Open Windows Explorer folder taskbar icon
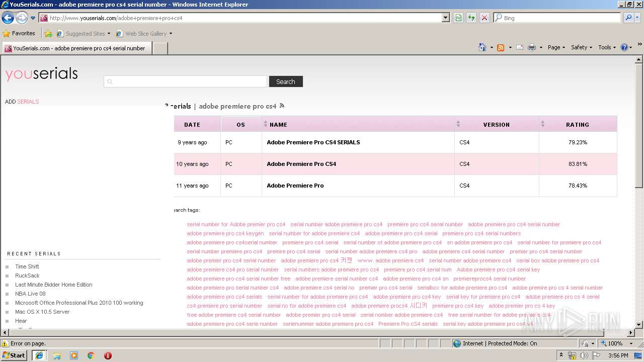The height and width of the screenshot is (362, 644). pyautogui.click(x=57, y=355)
